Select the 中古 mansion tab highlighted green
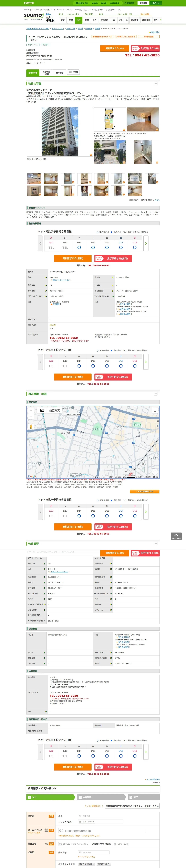186x868 pixels. pyautogui.click(x=79, y=20)
